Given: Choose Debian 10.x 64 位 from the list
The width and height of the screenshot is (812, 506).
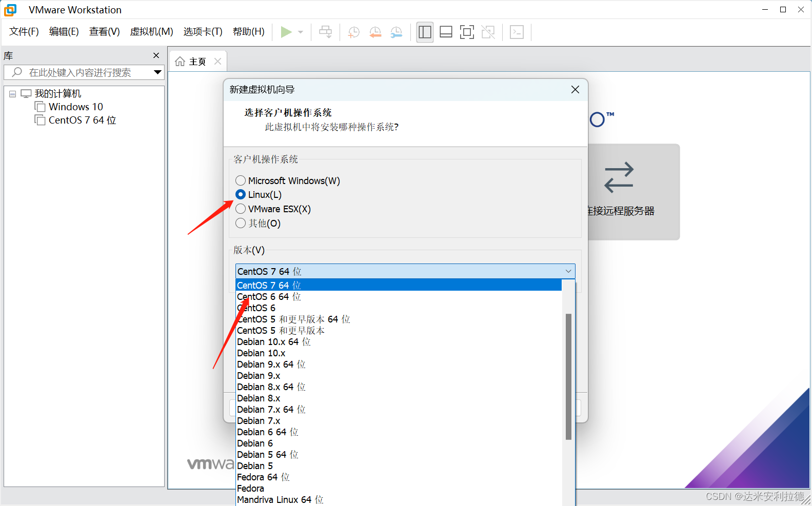Looking at the screenshot, I should click(399, 341).
